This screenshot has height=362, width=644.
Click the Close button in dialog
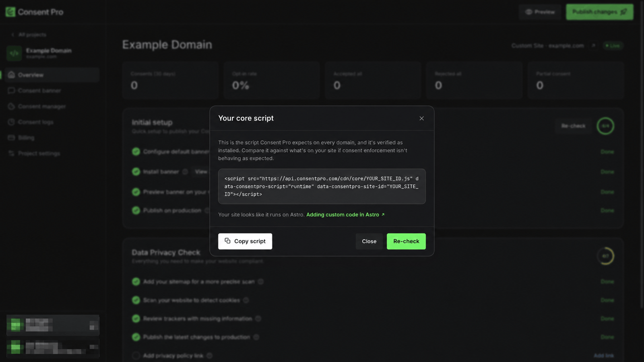[369, 241]
